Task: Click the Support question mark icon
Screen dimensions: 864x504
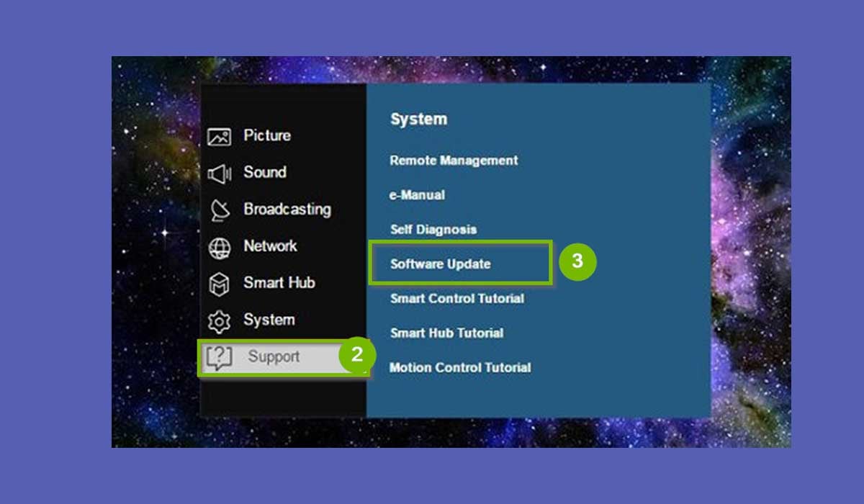Action: [x=219, y=358]
